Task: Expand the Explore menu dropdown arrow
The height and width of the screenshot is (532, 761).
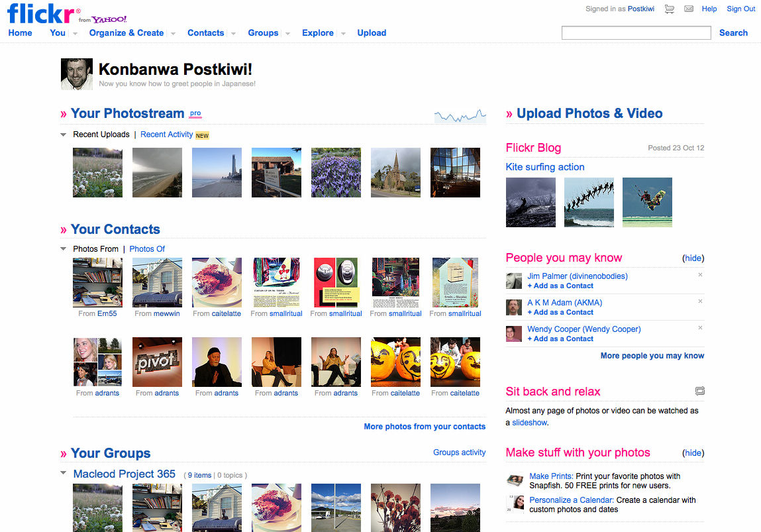Action: coord(343,34)
